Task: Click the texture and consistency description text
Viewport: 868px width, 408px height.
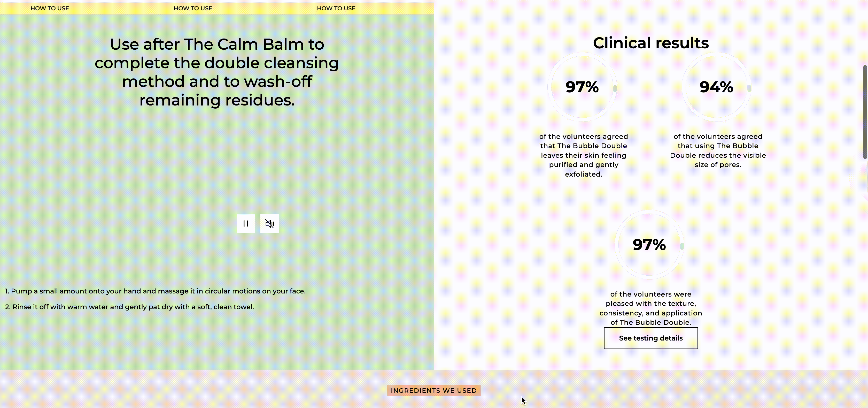Action: tap(651, 308)
